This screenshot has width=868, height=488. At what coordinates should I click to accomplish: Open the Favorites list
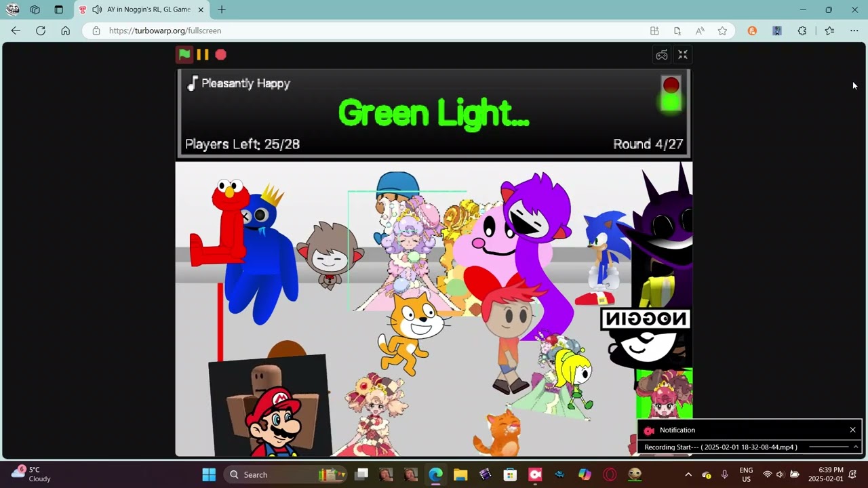[x=829, y=30]
